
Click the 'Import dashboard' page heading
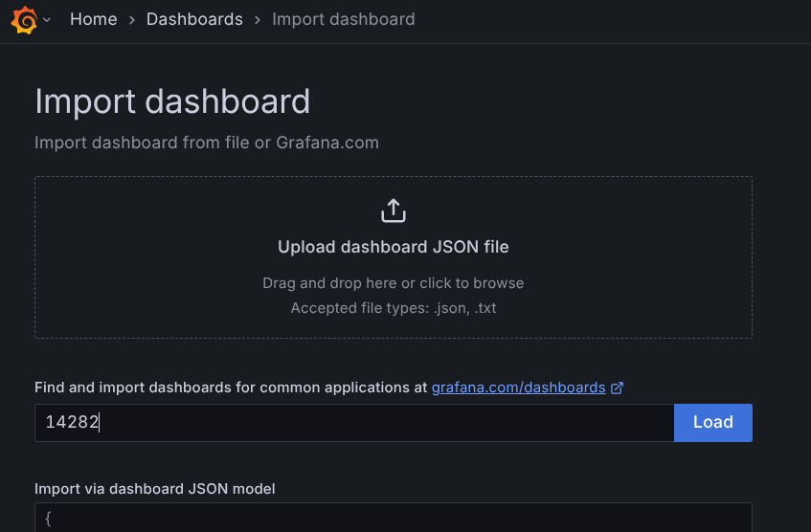pos(172,101)
